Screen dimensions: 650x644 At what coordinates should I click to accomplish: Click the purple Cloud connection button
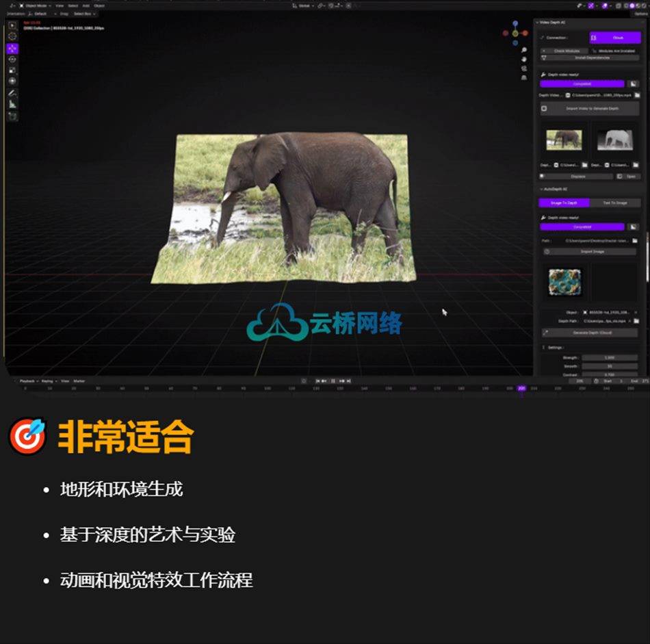[x=615, y=38]
